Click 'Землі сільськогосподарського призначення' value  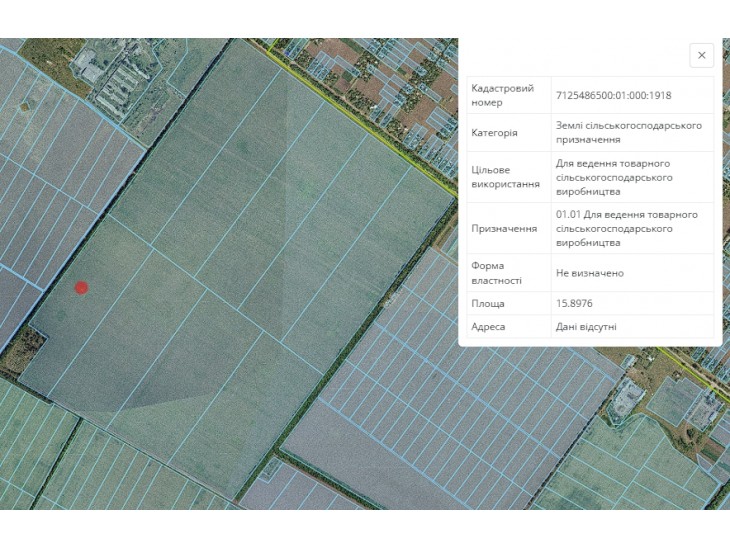[629, 133]
